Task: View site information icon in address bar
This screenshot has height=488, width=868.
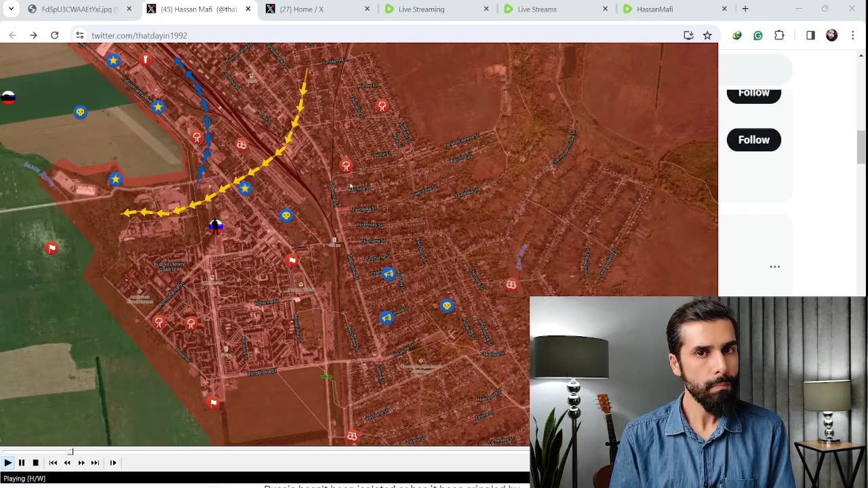Action: click(x=79, y=35)
